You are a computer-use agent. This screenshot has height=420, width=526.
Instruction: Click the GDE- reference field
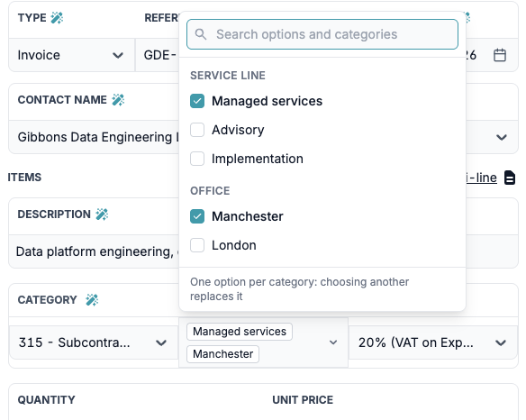pyautogui.click(x=157, y=55)
